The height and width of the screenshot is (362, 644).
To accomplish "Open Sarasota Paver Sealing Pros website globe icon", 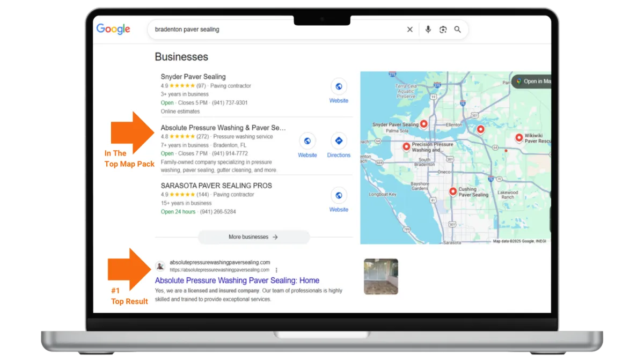I will 339,195.
